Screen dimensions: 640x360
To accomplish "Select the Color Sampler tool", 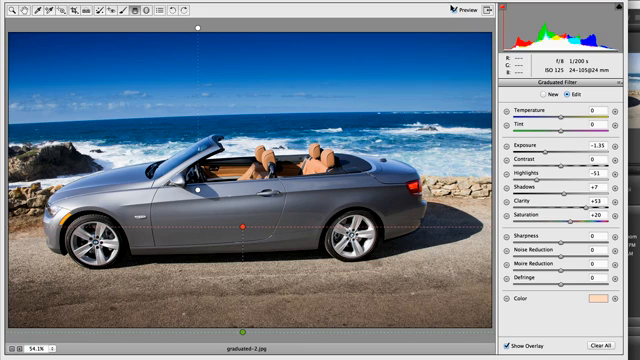I will click(49, 10).
